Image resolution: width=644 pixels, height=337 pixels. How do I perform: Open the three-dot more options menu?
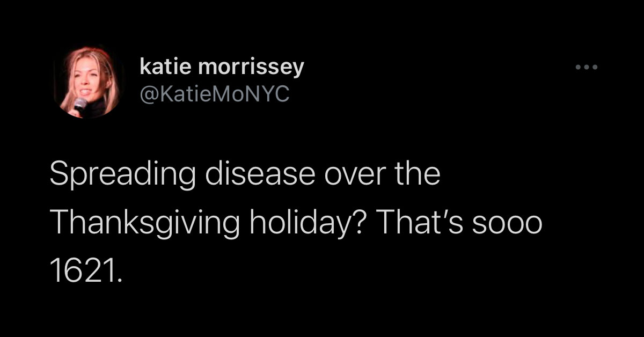click(x=586, y=68)
